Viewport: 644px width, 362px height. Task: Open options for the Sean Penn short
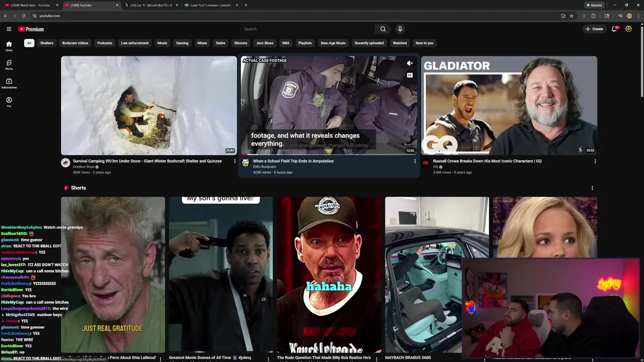pos(160,358)
